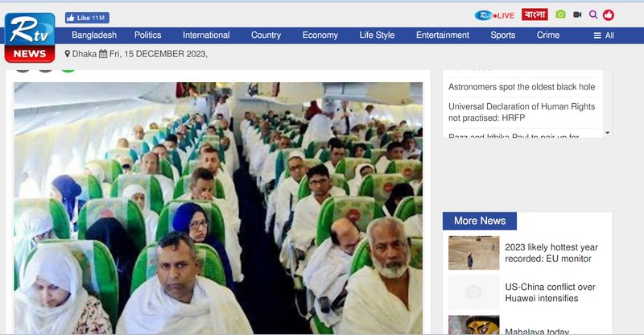Click the calendar icon beside the date

pyautogui.click(x=103, y=54)
